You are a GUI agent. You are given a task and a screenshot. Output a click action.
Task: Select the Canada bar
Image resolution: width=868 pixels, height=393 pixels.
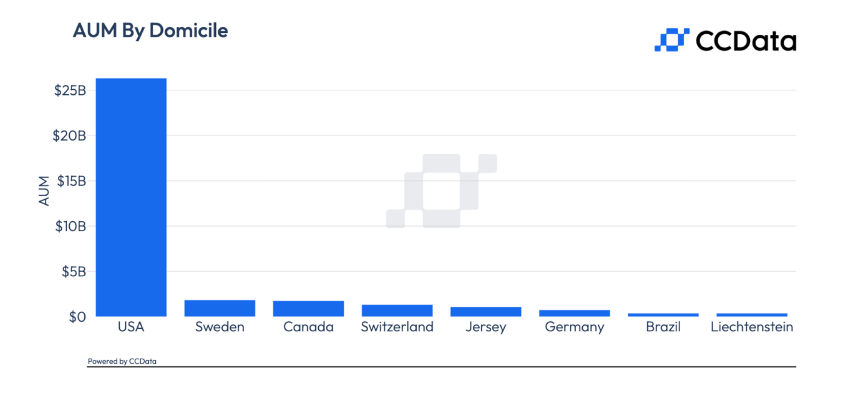[308, 309]
